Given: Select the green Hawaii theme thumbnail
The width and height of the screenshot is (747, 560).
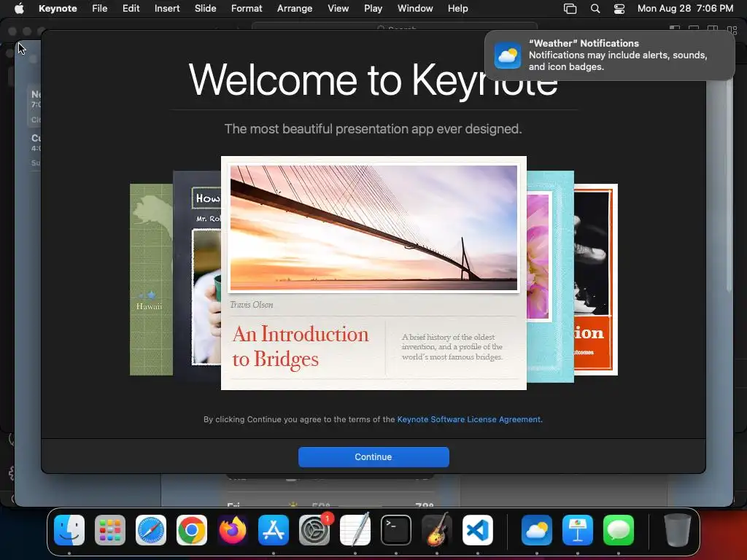Looking at the screenshot, I should (151, 279).
